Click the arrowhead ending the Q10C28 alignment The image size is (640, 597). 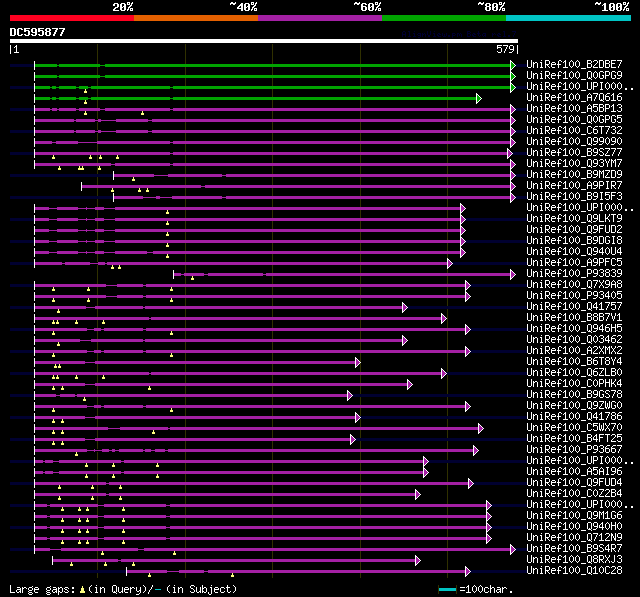pyautogui.click(x=468, y=572)
